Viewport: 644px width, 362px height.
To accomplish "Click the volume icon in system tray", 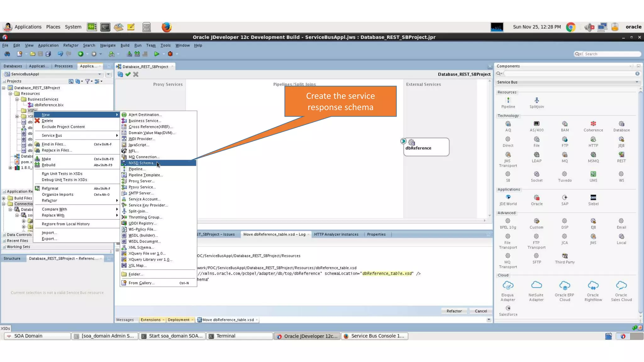I will (x=589, y=27).
